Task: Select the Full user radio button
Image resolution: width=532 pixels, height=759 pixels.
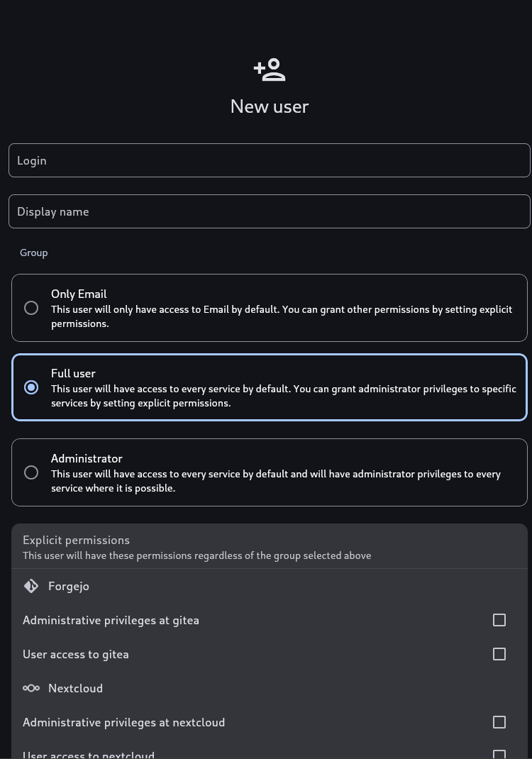Action: (31, 387)
